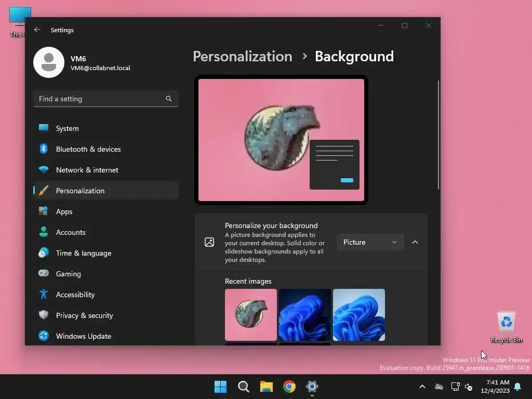Go to Gaming settings
This screenshot has height=399, width=532.
click(x=106, y=273)
